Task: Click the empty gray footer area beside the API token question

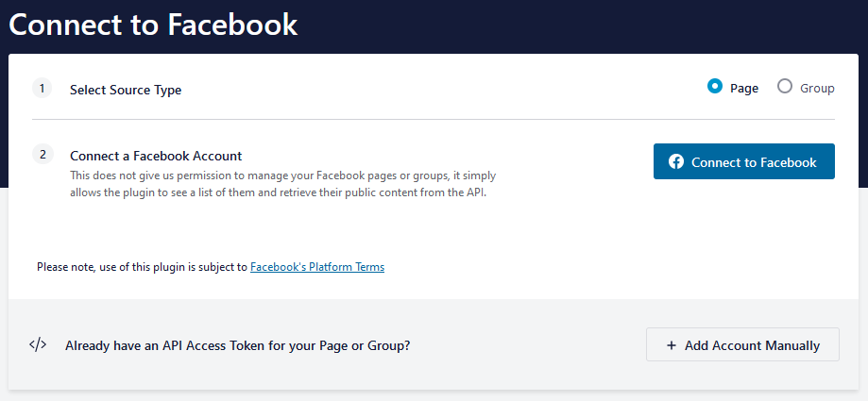Action: [529, 345]
